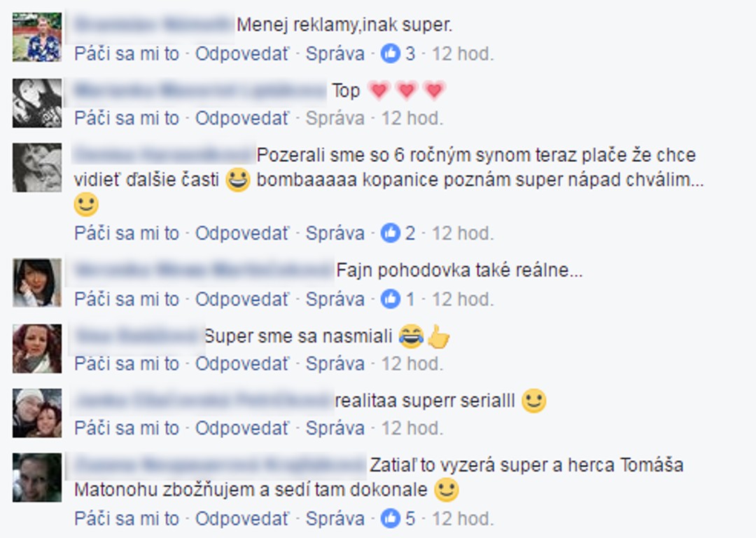Click 'Odpovedať' under 'realitaa superr seriall' comment
Screen dimensions: 756x538
[241, 427]
